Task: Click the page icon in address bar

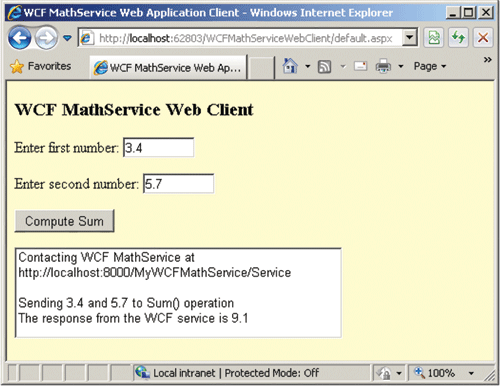Action: [x=87, y=38]
